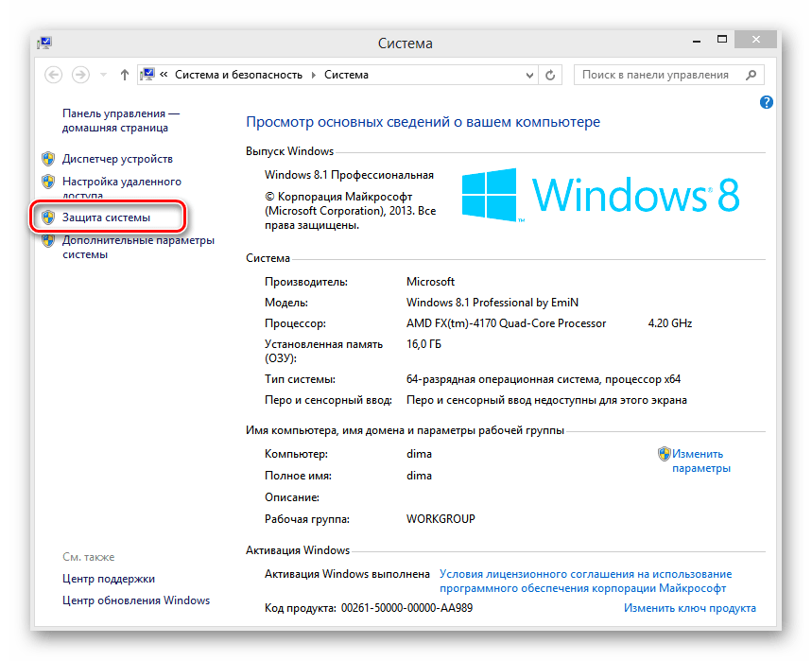Open Изменить параметры link
The height and width of the screenshot is (661, 812).
(x=701, y=461)
